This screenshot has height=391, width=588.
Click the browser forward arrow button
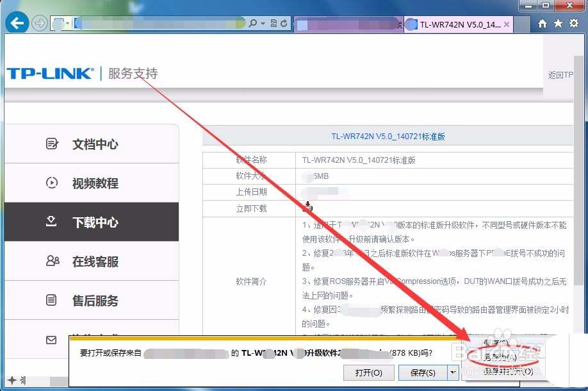(x=39, y=23)
